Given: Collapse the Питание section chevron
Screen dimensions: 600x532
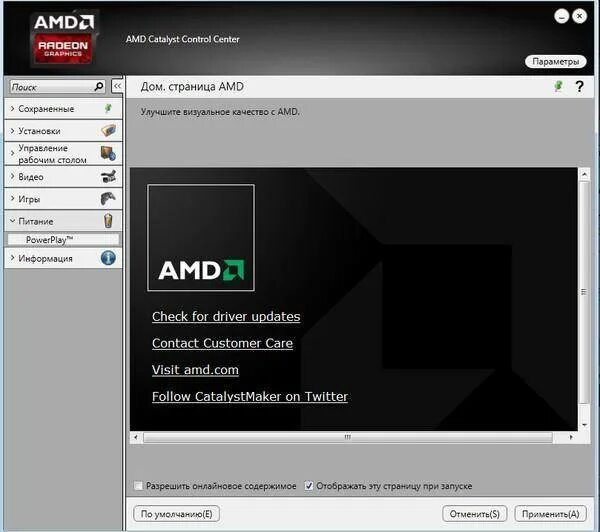Looking at the screenshot, I should point(12,221).
